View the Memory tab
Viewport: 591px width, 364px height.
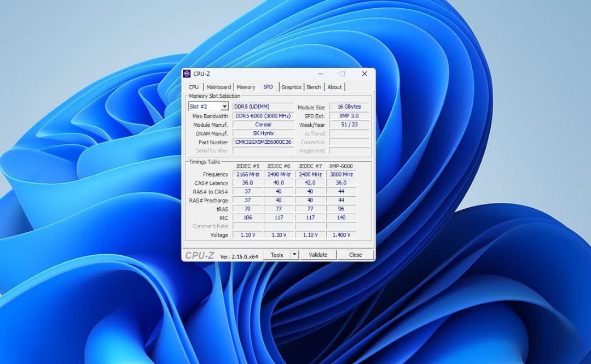(246, 86)
